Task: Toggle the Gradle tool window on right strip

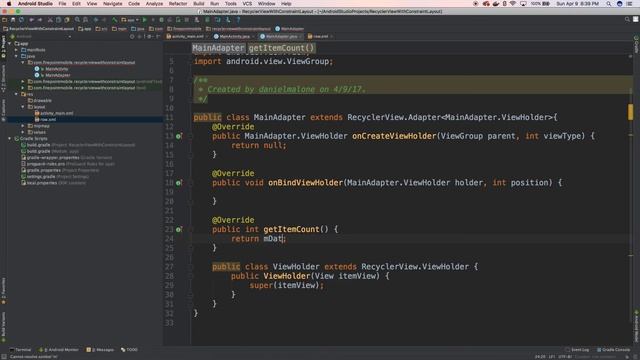Action: tap(636, 44)
